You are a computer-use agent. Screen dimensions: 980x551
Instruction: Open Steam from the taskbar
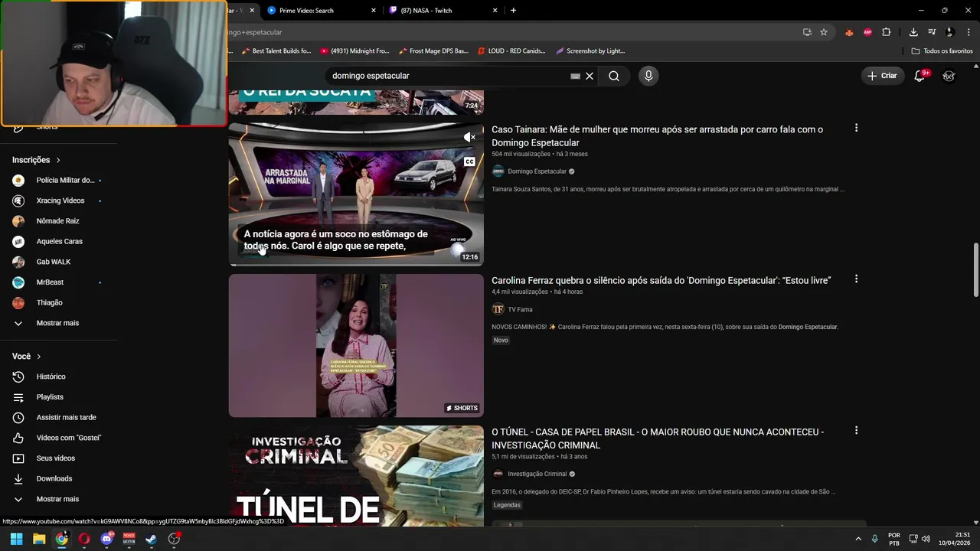pos(152,539)
